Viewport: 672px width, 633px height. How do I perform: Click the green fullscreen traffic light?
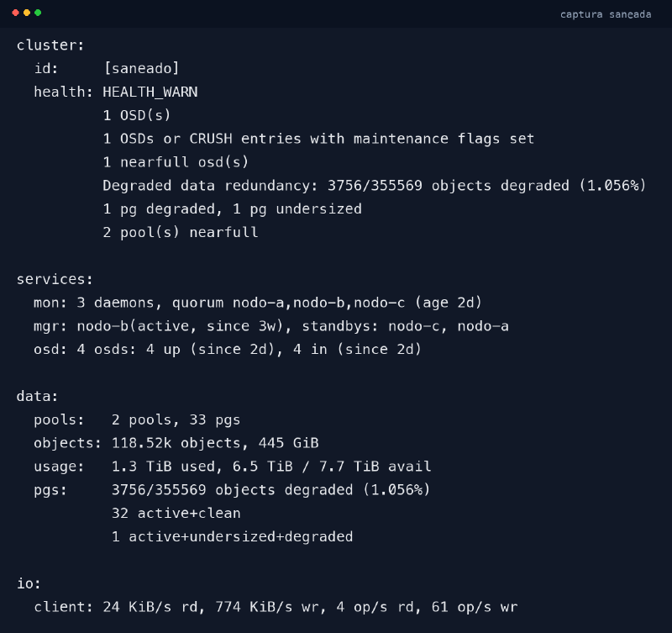tap(37, 13)
